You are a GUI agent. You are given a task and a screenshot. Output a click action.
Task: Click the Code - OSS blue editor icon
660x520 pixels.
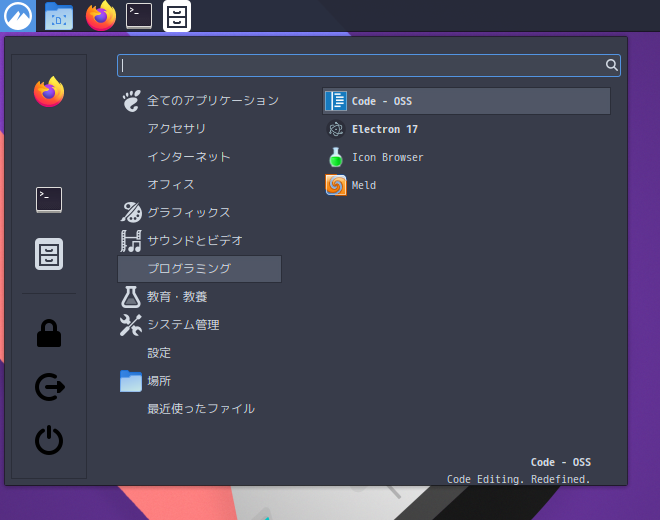pyautogui.click(x=336, y=101)
